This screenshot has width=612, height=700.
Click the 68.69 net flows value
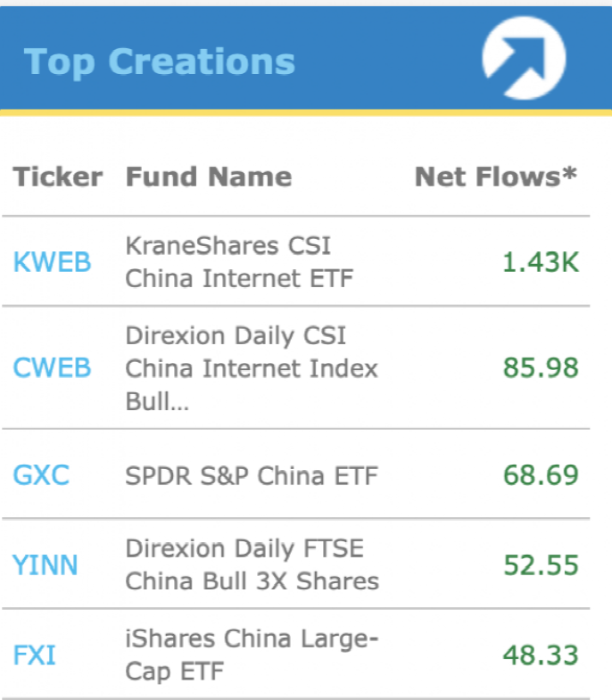(x=541, y=474)
